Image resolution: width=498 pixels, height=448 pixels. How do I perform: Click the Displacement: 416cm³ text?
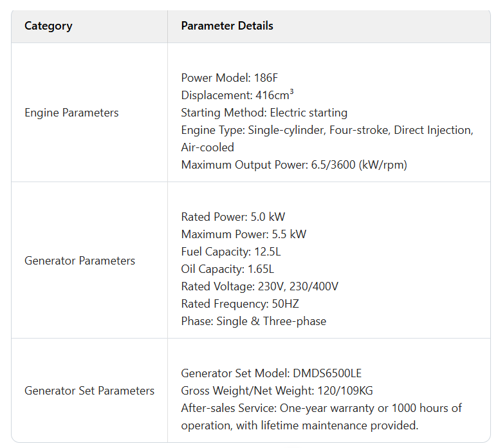point(237,95)
